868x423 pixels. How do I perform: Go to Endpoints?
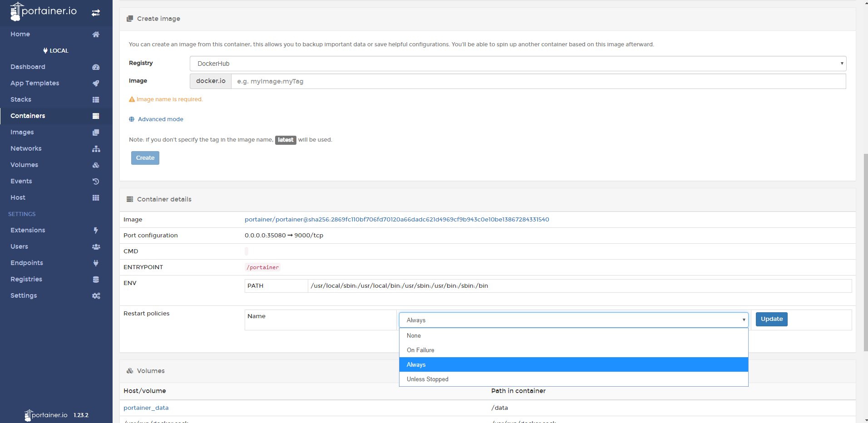[x=27, y=263]
